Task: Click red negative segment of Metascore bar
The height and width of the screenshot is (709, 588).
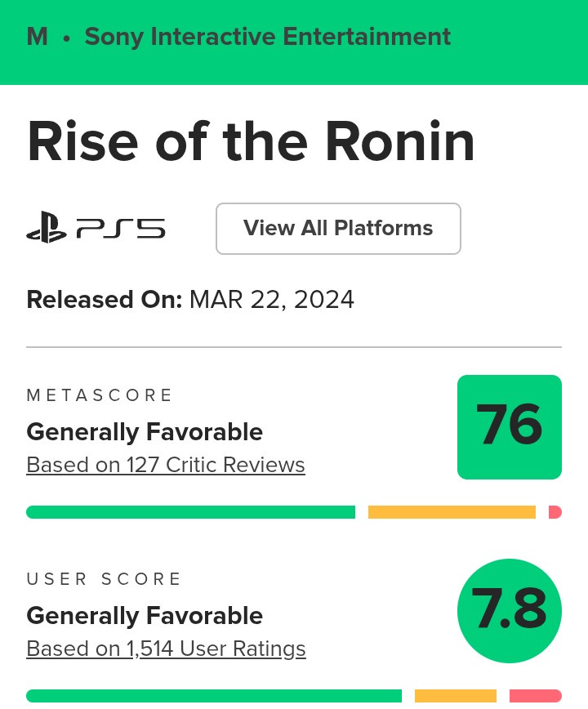Action: coord(555,512)
